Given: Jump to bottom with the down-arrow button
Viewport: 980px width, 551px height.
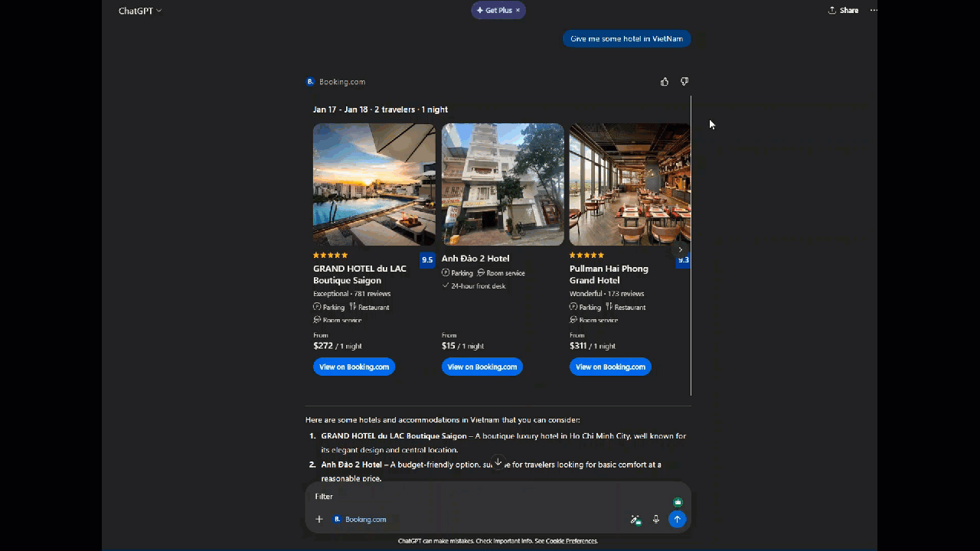Looking at the screenshot, I should click(x=498, y=462).
